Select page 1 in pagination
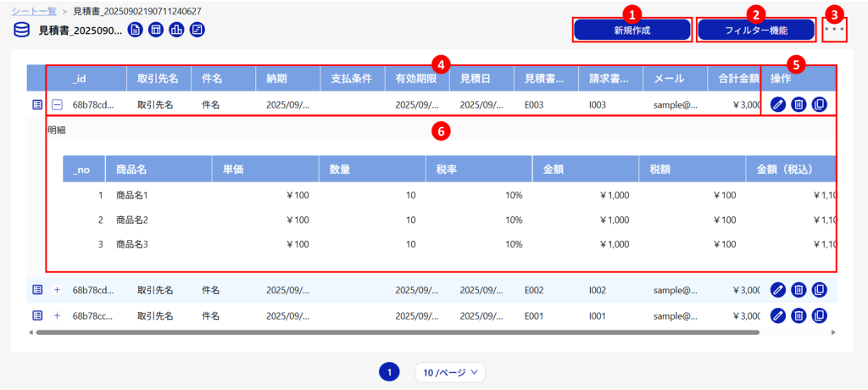Image resolution: width=868 pixels, height=390 pixels. click(x=389, y=372)
